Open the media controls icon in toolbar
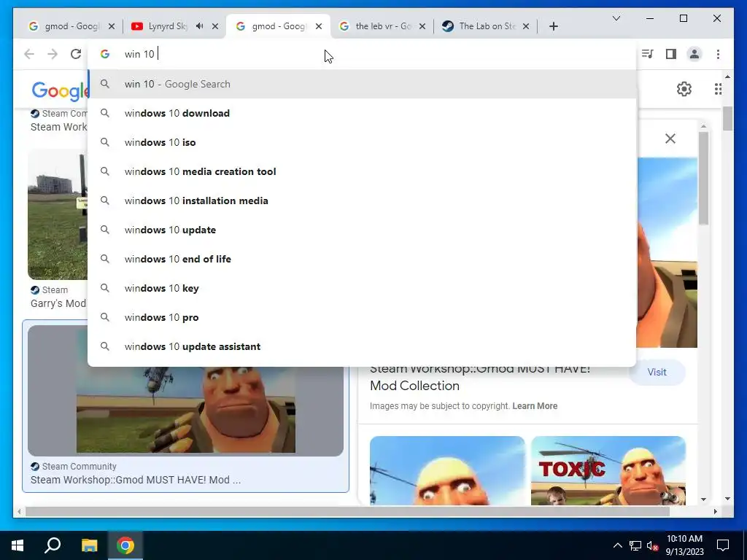The image size is (747, 560). pyautogui.click(x=648, y=54)
